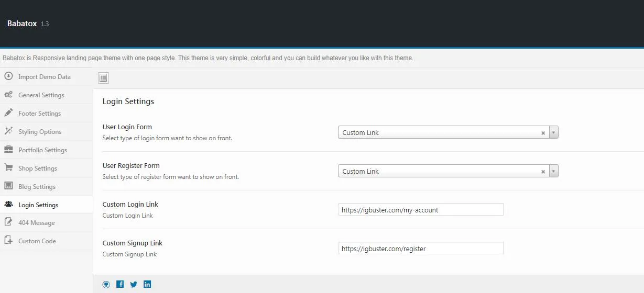Clear the User Login Form selection
The image size is (644, 293).
click(x=543, y=133)
